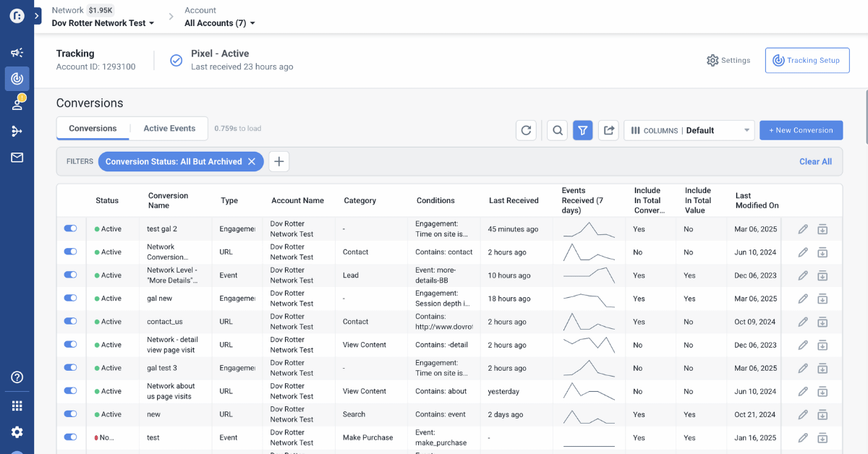Toggle status switch for 'new' conversion
The height and width of the screenshot is (454, 868).
click(70, 414)
